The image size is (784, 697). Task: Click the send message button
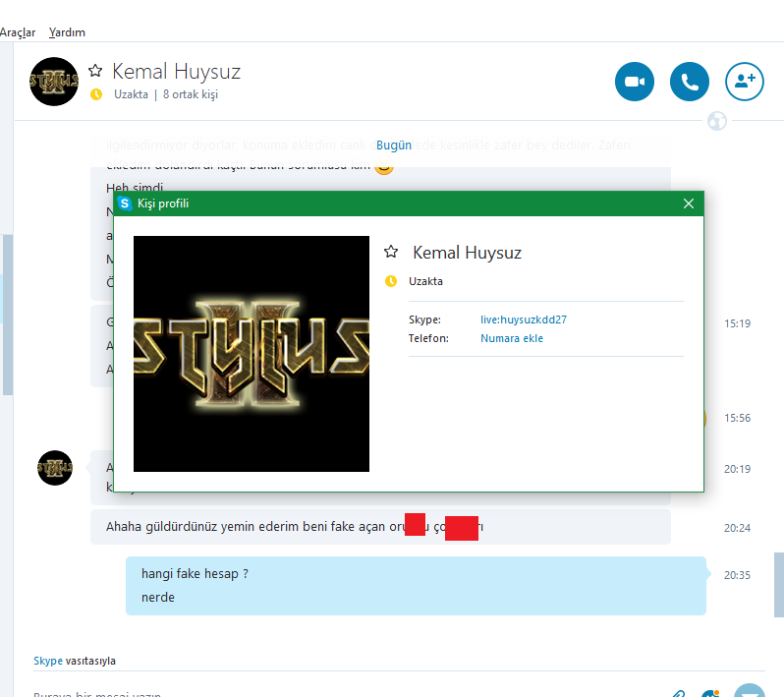[750, 691]
